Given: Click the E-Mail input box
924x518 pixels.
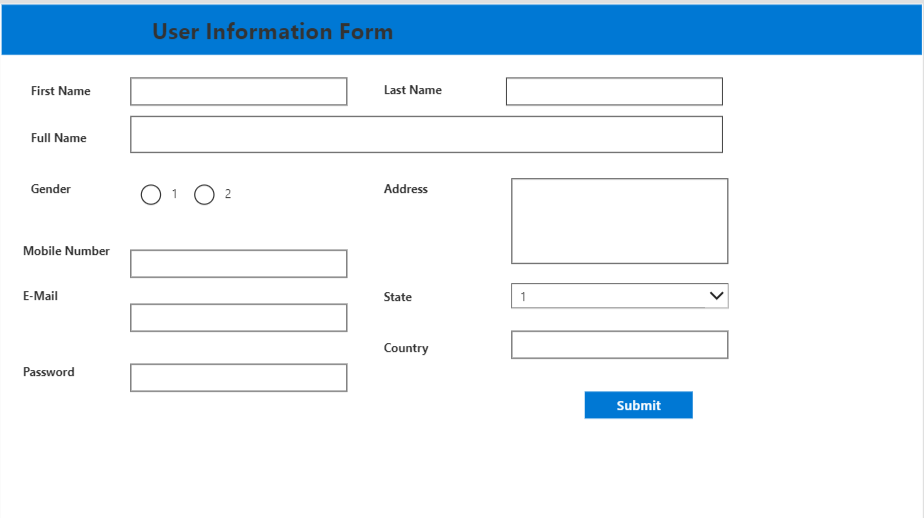Looking at the screenshot, I should [x=238, y=318].
